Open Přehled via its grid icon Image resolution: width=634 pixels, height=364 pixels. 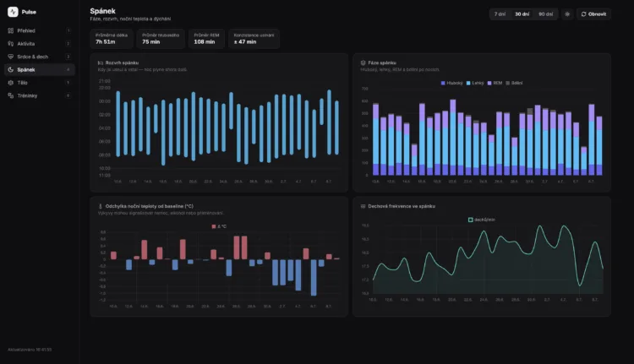pos(10,30)
